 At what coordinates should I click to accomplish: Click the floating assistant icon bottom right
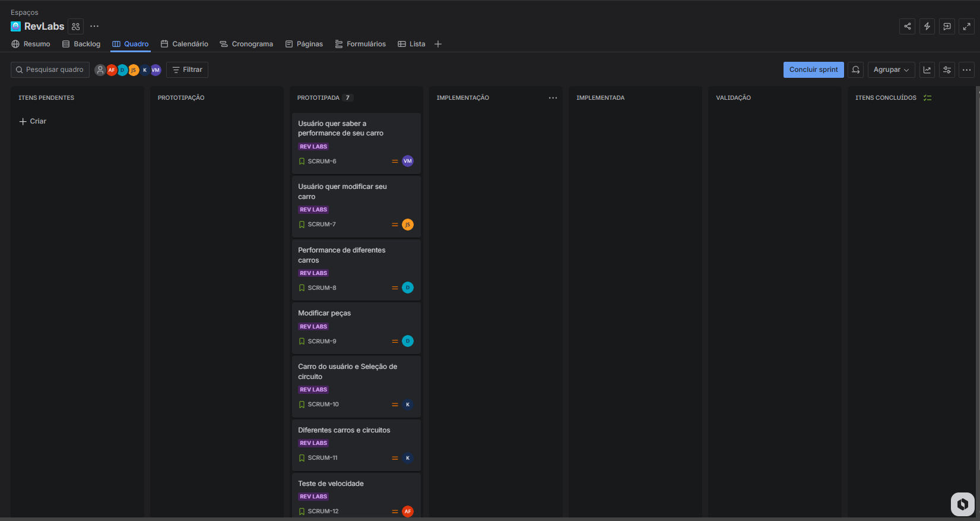[963, 504]
